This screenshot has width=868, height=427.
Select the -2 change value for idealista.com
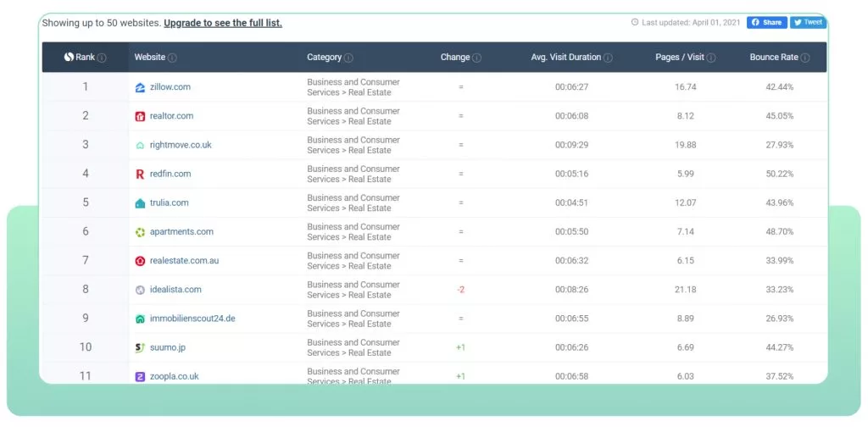tap(460, 289)
